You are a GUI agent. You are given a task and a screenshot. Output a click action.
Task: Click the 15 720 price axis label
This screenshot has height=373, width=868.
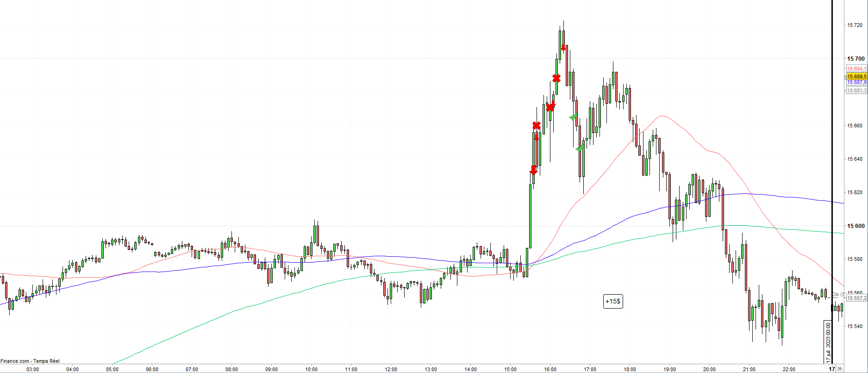pos(855,25)
